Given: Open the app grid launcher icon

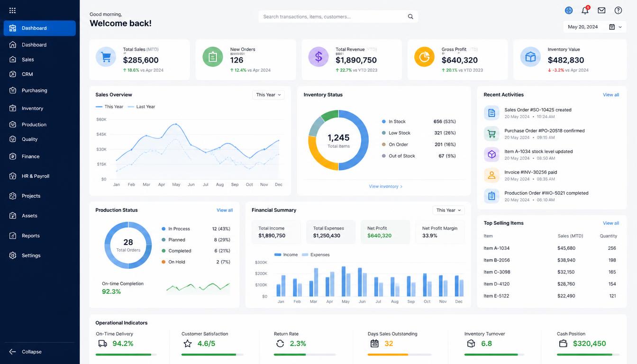Looking at the screenshot, I should click(x=12, y=10).
